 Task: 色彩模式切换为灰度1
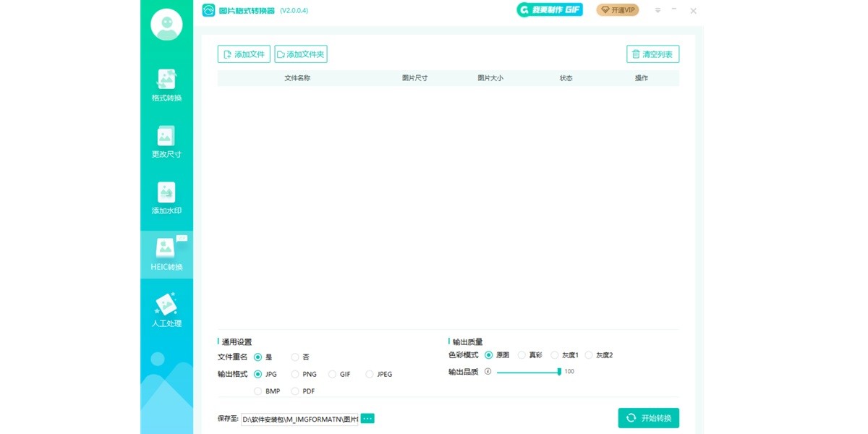point(554,354)
